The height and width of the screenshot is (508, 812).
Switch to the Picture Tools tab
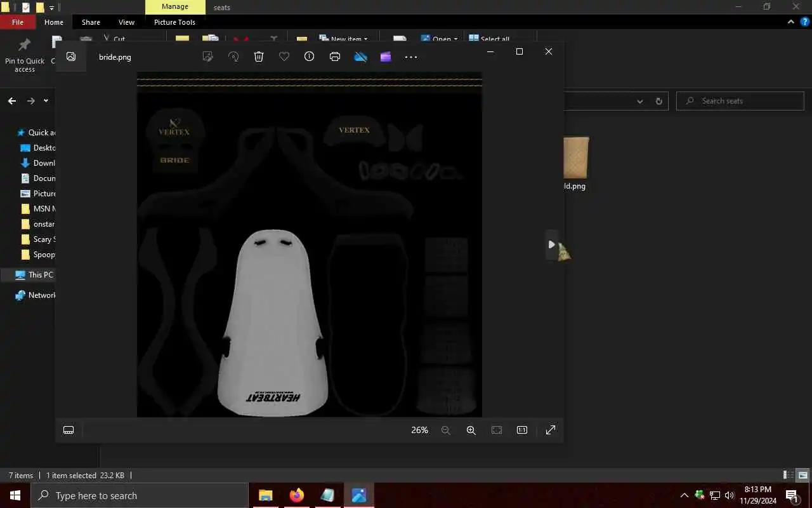[x=174, y=22]
